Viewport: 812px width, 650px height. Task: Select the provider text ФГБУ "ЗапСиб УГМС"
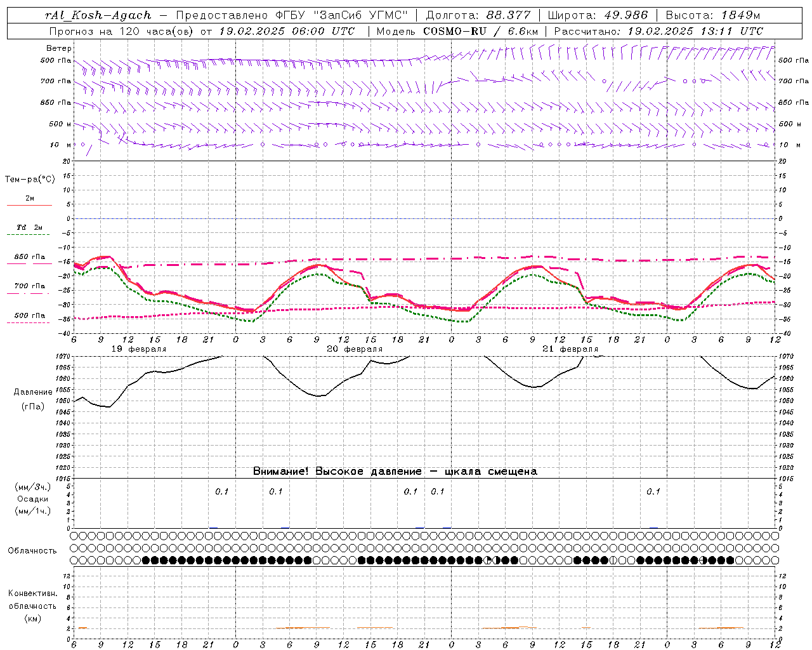point(342,15)
